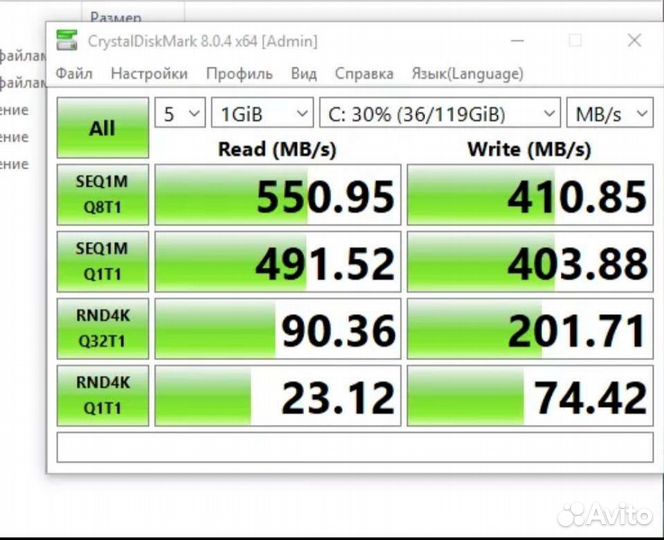Close the CrystalDiskMark window
This screenshot has width=664, height=540.
point(634,41)
